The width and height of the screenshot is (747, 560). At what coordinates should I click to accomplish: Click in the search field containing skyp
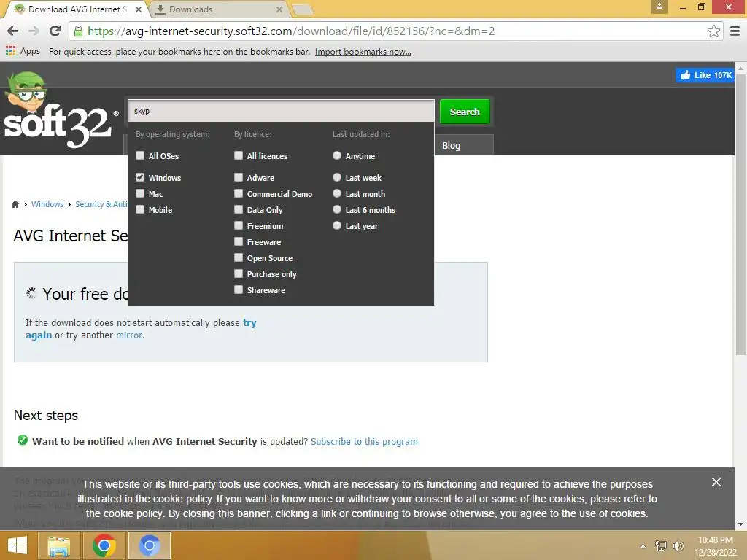pos(281,111)
